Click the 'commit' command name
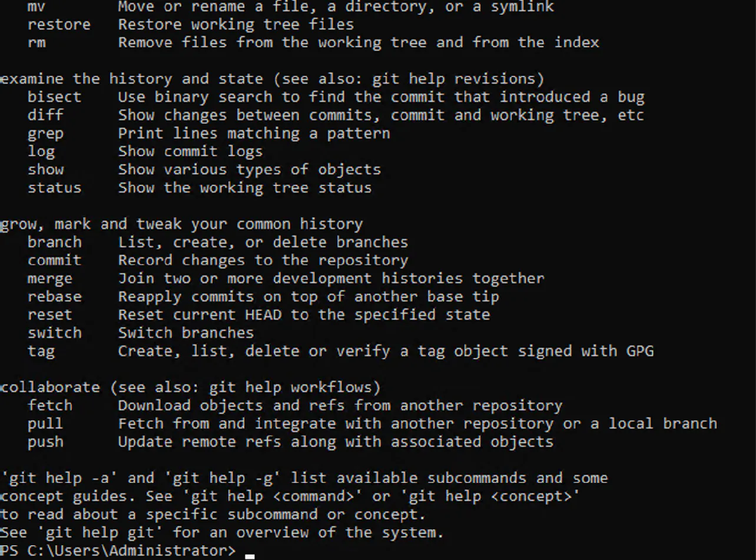The width and height of the screenshot is (756, 560). 54,260
